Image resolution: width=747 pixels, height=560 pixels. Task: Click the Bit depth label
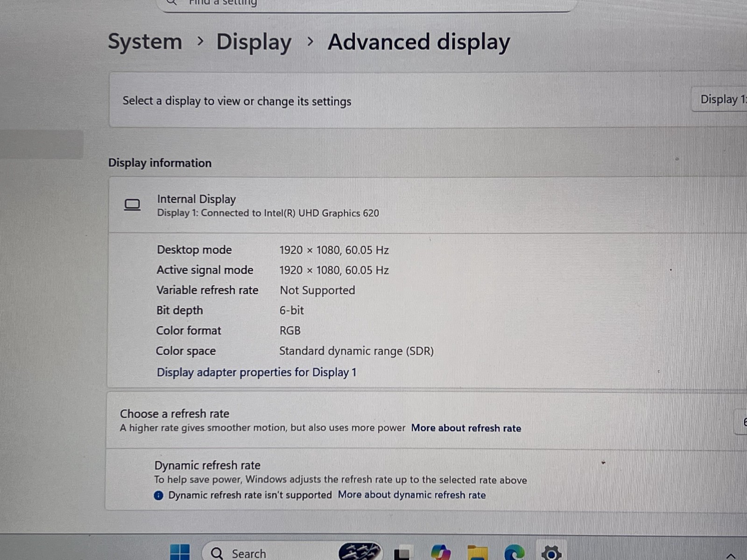180,310
